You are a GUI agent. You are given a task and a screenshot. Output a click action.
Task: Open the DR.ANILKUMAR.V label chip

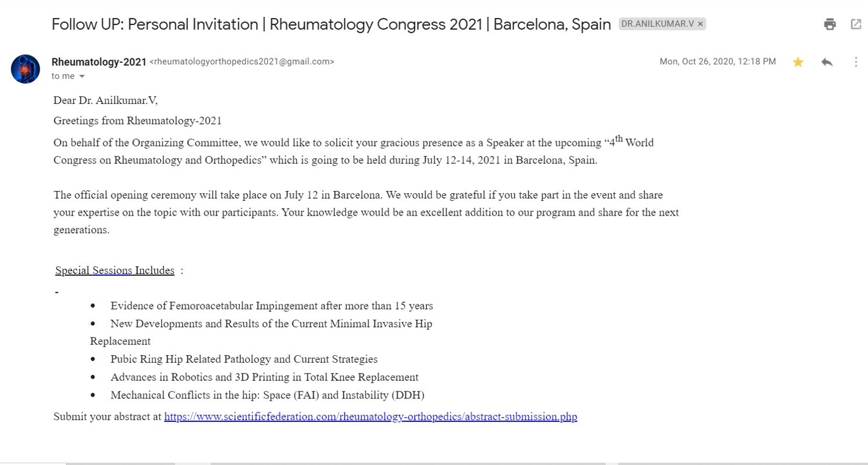click(x=658, y=24)
